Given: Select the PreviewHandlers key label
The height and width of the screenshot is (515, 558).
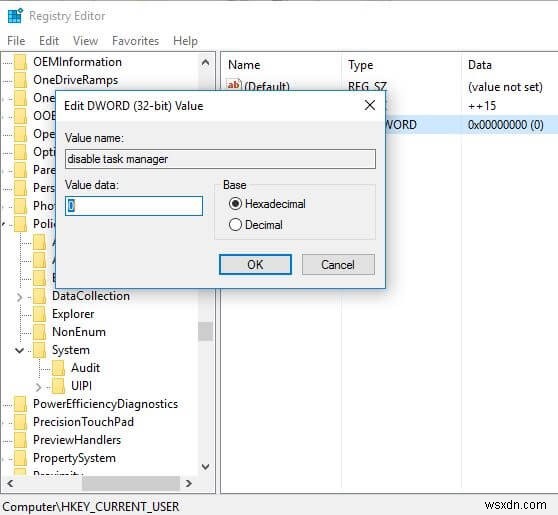Looking at the screenshot, I should click(x=77, y=440).
